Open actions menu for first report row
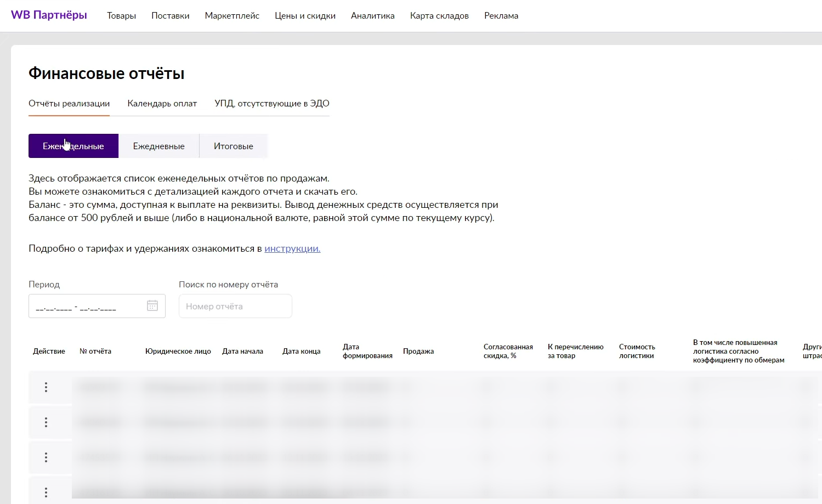Image resolution: width=822 pixels, height=504 pixels. click(x=46, y=387)
